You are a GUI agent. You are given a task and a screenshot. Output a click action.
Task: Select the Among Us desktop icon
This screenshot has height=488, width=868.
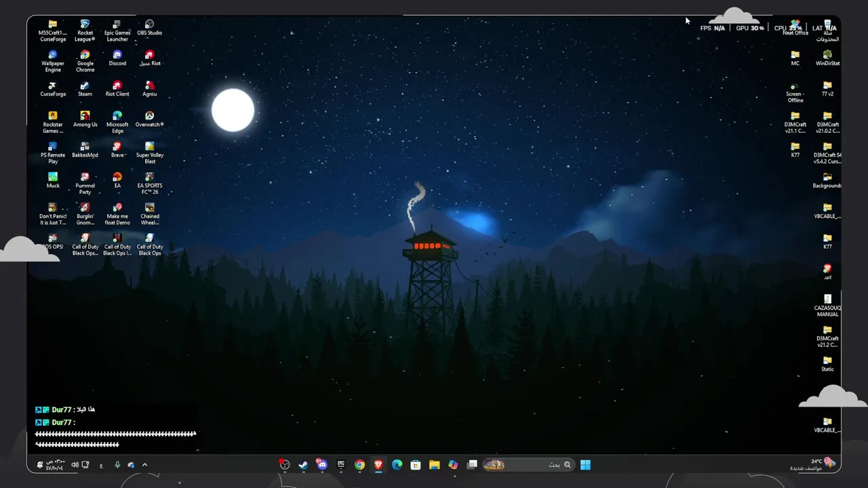point(85,119)
